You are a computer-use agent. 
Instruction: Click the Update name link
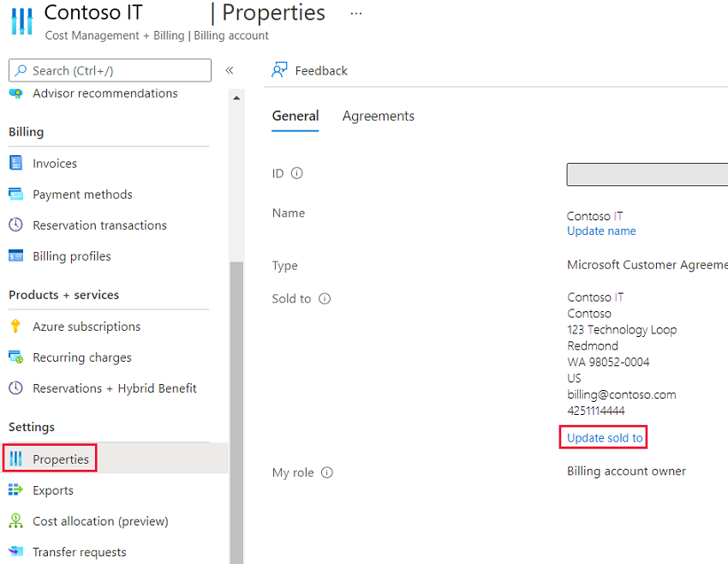click(601, 231)
